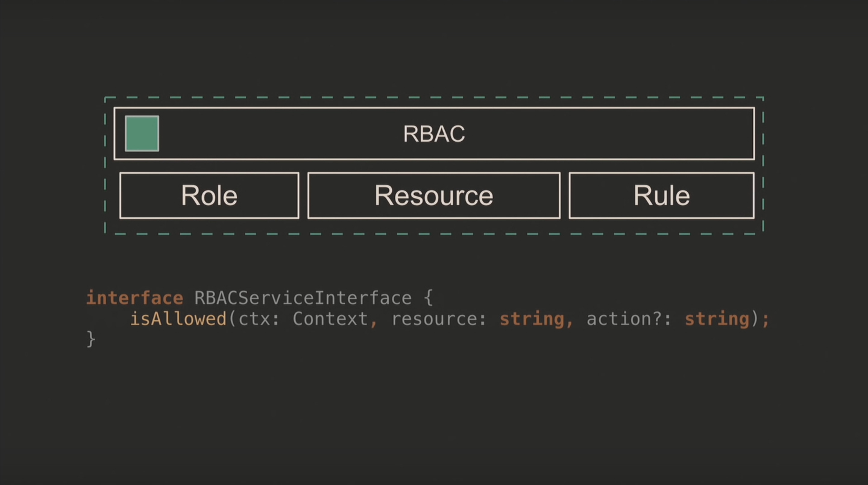Click the semicolon ending the isAllowed line

766,319
